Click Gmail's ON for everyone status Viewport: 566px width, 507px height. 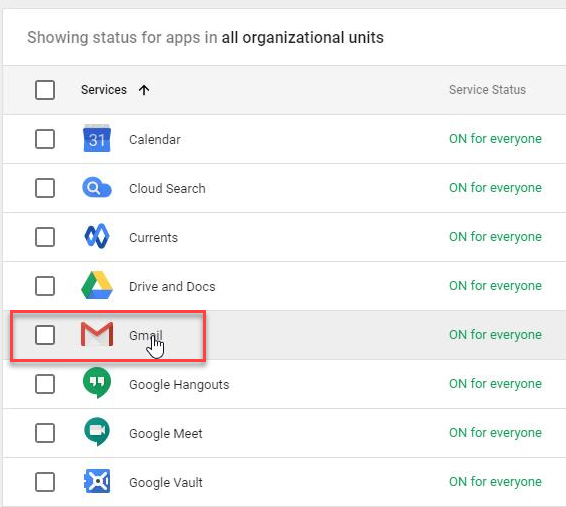495,335
